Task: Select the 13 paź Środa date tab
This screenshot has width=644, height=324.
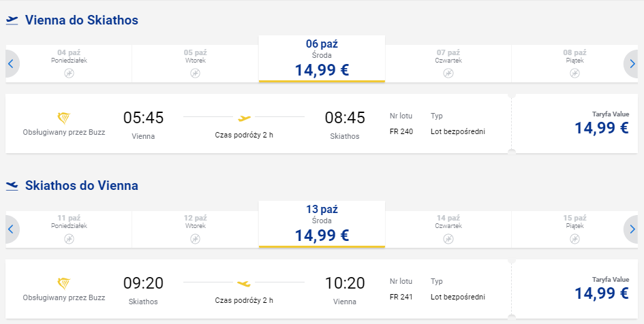Action: [x=322, y=225]
